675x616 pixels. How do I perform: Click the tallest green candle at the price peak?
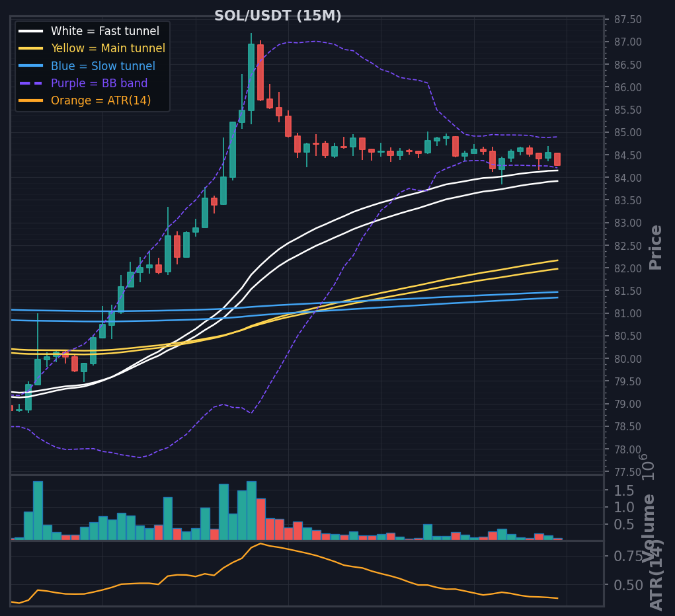click(251, 77)
